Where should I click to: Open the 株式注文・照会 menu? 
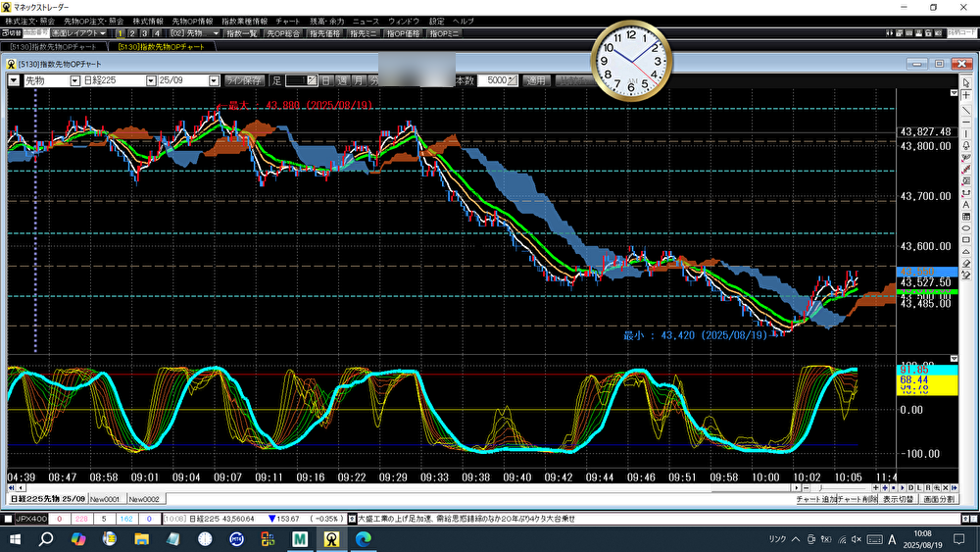(x=29, y=22)
